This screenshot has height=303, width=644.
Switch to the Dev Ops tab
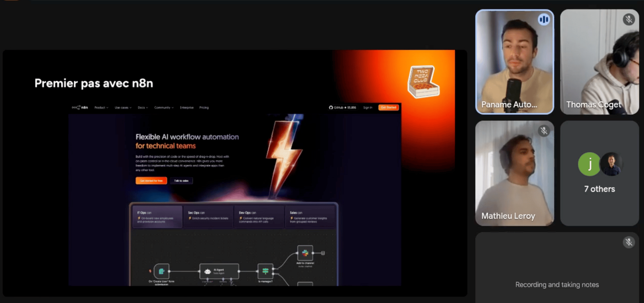(x=259, y=217)
